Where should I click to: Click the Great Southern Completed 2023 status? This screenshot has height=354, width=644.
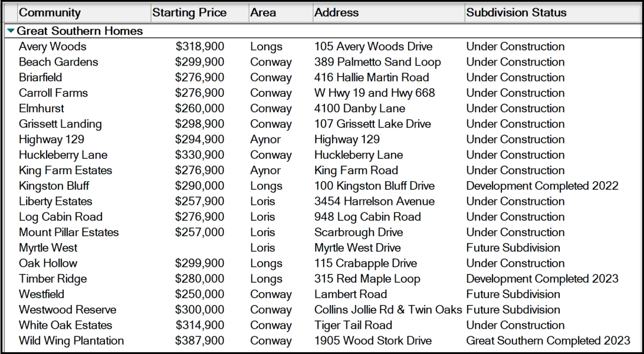(x=548, y=340)
